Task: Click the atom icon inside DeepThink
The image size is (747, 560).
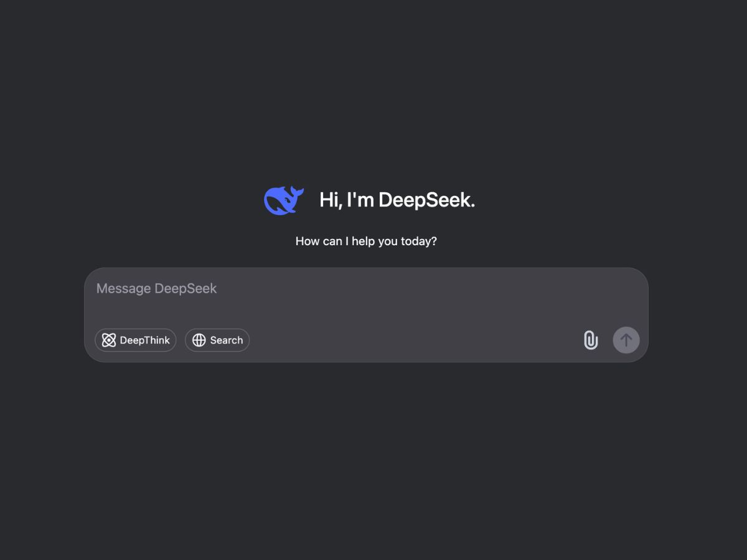Action: tap(109, 340)
